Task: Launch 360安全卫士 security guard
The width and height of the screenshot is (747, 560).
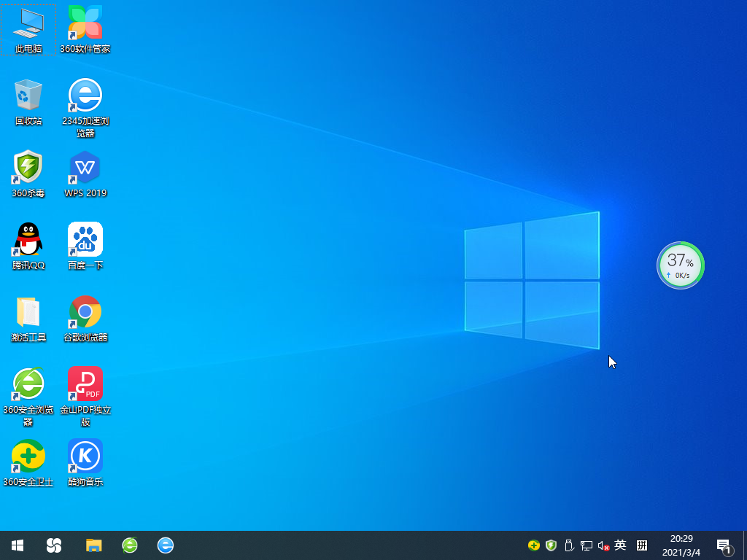Action: click(x=27, y=455)
